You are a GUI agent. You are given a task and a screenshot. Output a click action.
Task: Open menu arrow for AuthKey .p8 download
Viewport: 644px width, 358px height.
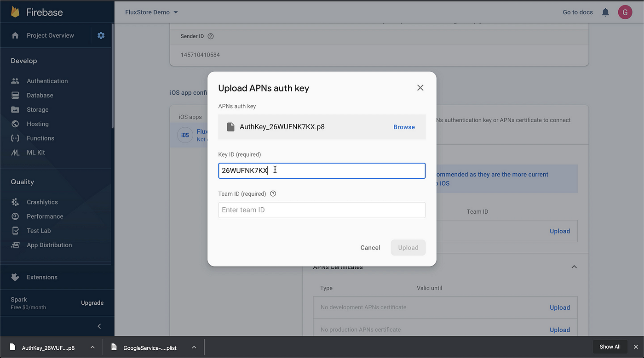click(92, 347)
